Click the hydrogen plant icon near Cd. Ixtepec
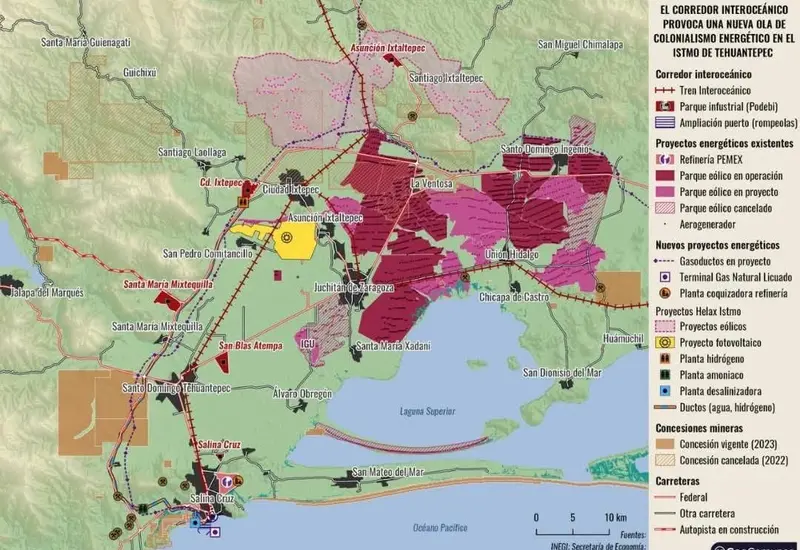 243,202
